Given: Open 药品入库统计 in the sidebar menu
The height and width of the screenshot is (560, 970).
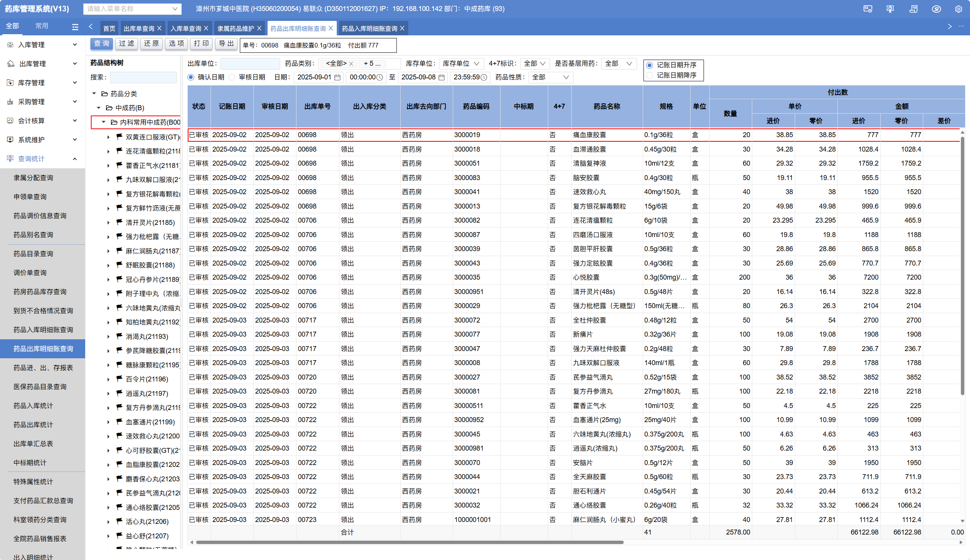Looking at the screenshot, I should 33,405.
